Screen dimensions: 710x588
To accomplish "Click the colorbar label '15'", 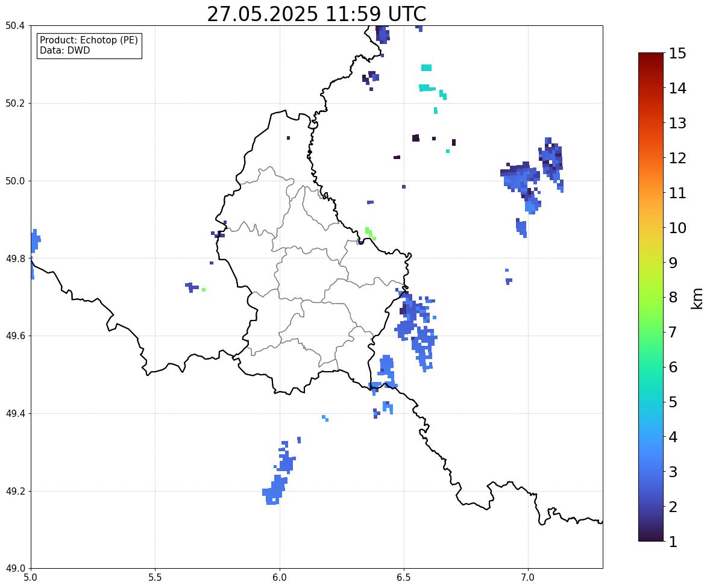I will click(x=677, y=54).
